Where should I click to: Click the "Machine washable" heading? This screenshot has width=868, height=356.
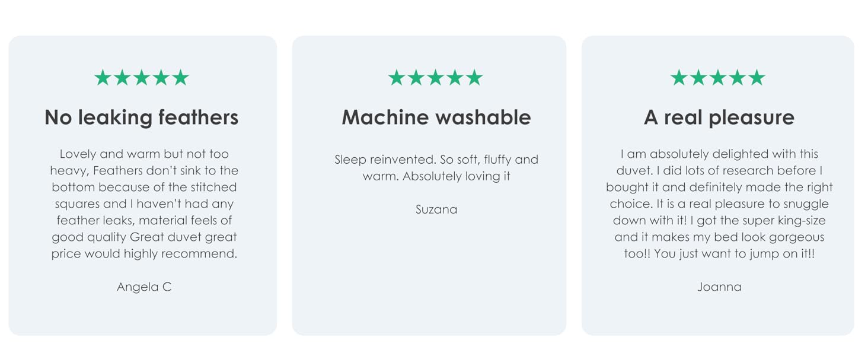[x=436, y=117]
